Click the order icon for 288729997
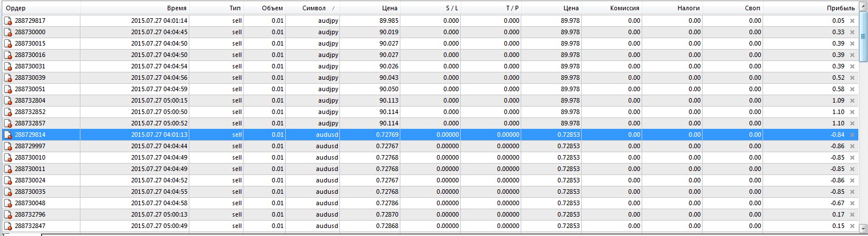 (x=8, y=146)
